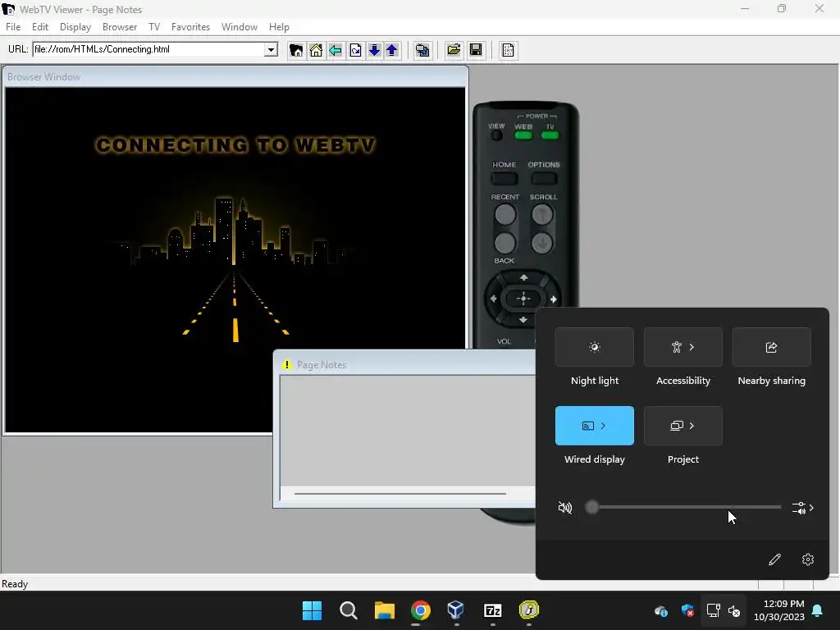Open the File menu
Viewport: 840px width, 630px height.
coord(13,27)
